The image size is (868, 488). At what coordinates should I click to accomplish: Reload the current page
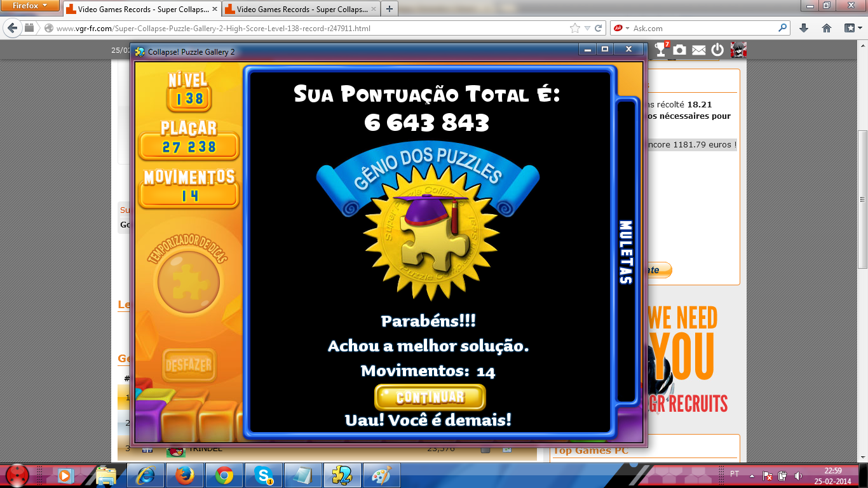(599, 29)
